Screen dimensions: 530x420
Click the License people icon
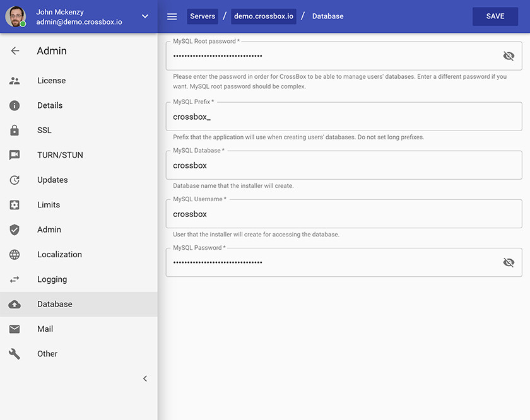(15, 81)
